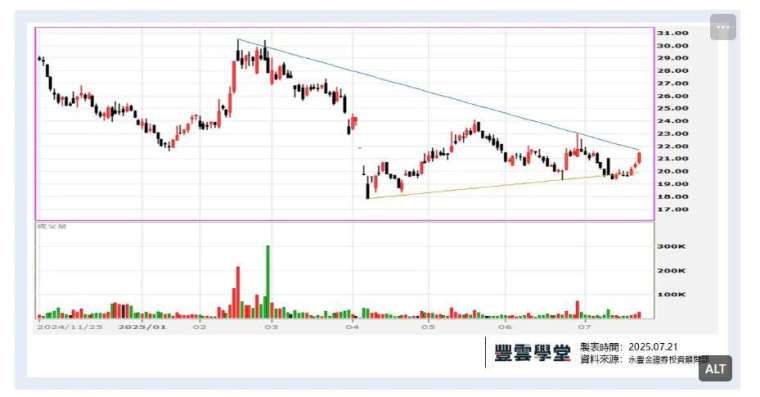Image resolution: width=760 pixels, height=397 pixels.
Task: Click the 200K volume axis label
Action: click(x=671, y=270)
